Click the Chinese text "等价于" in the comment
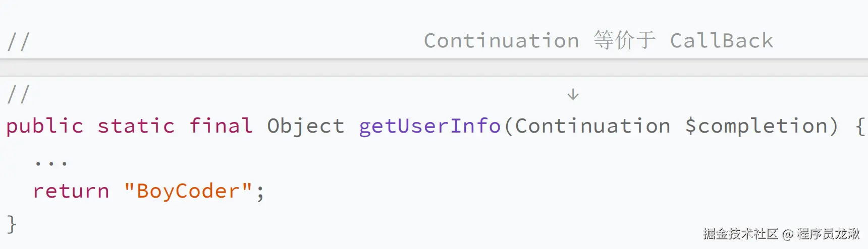 [624, 40]
